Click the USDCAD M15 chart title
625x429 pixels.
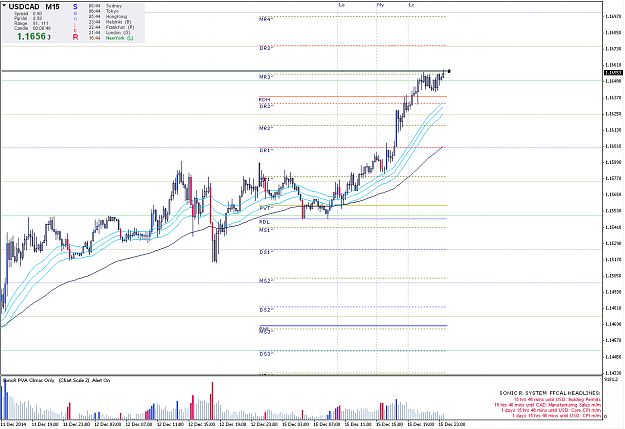coord(34,7)
